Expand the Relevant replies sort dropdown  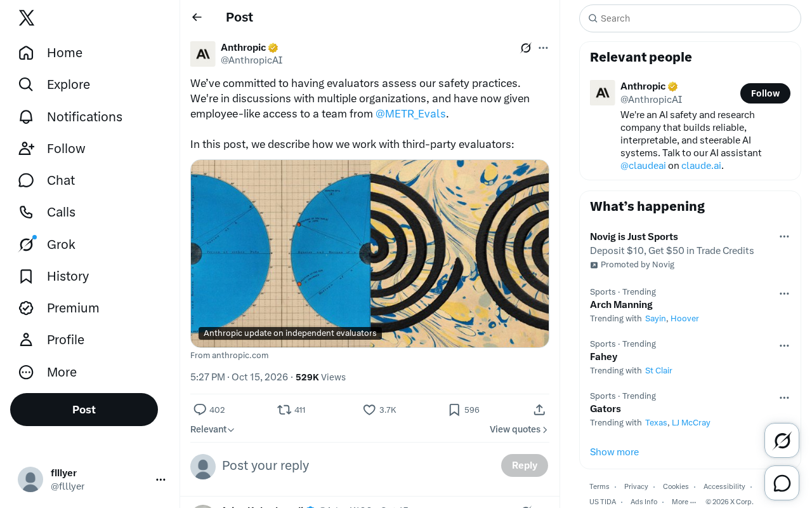click(x=213, y=429)
